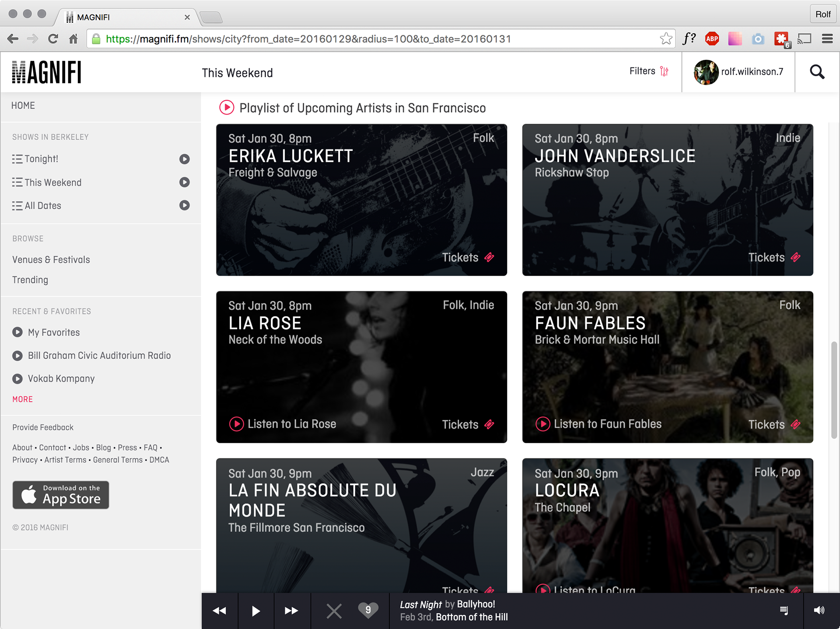Play the Tonight! shows playlist
The image size is (840, 629).
click(185, 159)
